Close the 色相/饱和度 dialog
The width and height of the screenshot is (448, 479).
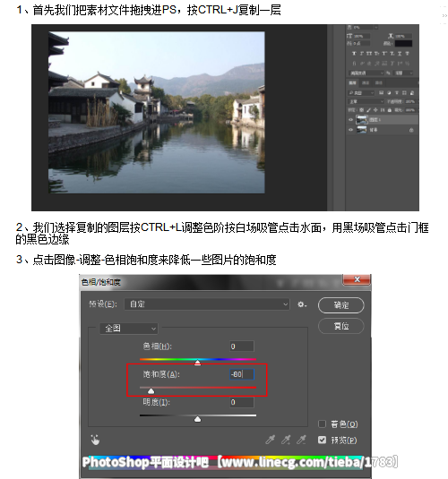pyautogui.click(x=357, y=279)
